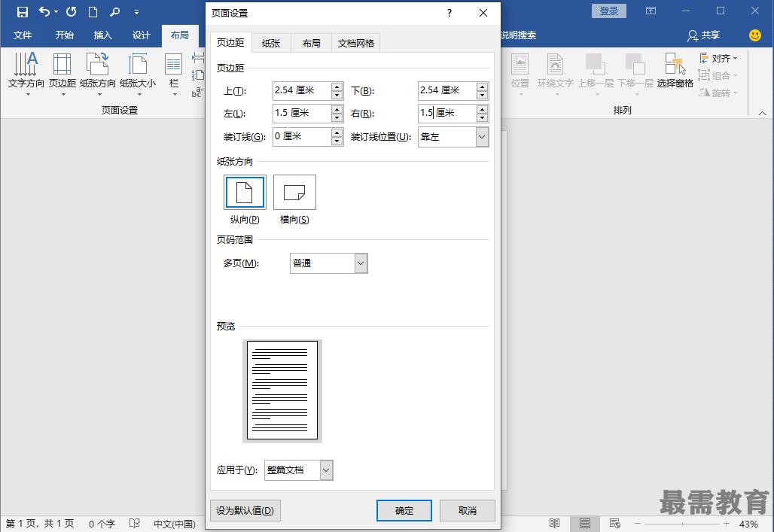Click the smiley feedback icon
774x532 pixels.
coord(754,35)
